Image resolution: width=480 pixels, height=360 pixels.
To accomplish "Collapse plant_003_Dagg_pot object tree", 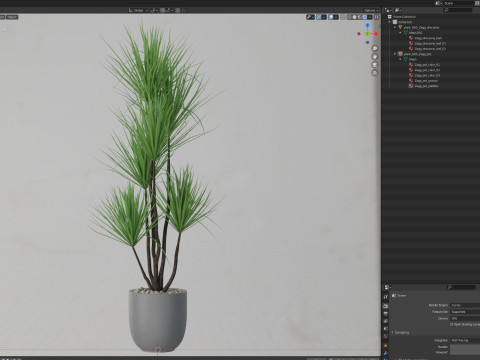I will pos(395,54).
